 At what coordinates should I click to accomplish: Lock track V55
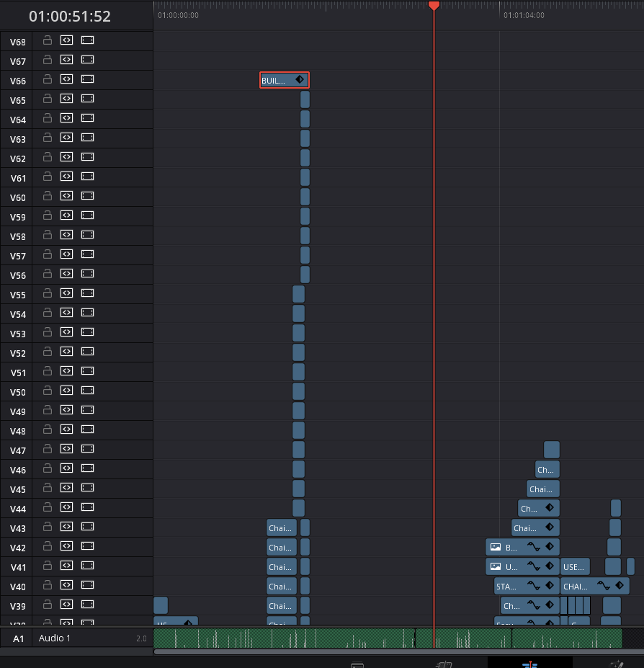point(48,293)
